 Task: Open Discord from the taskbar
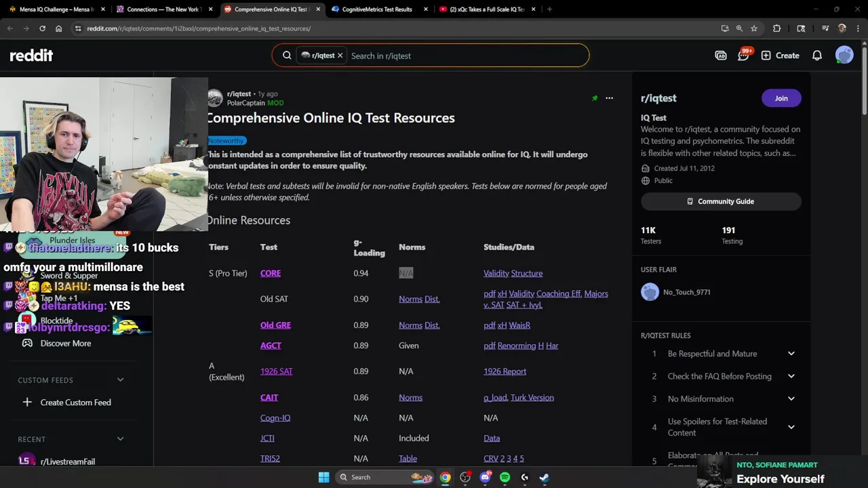(485, 477)
